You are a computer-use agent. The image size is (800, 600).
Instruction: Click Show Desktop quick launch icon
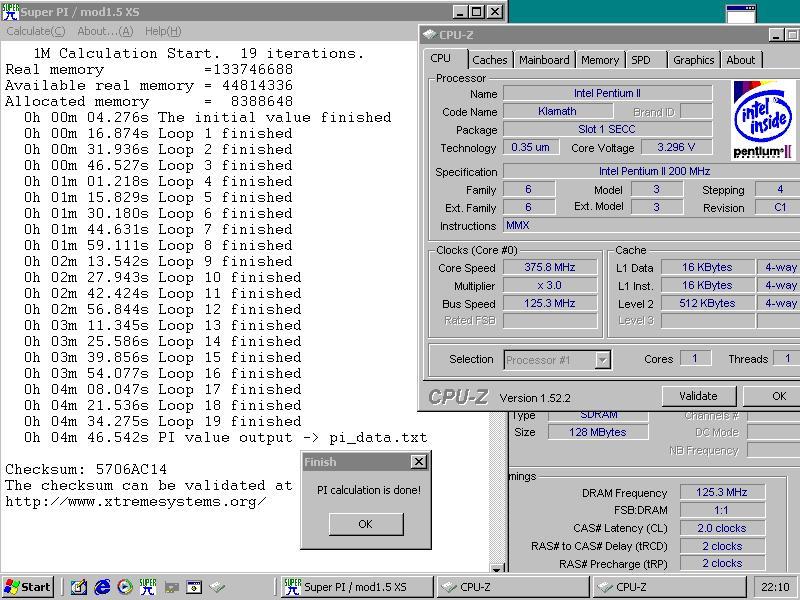(x=79, y=587)
